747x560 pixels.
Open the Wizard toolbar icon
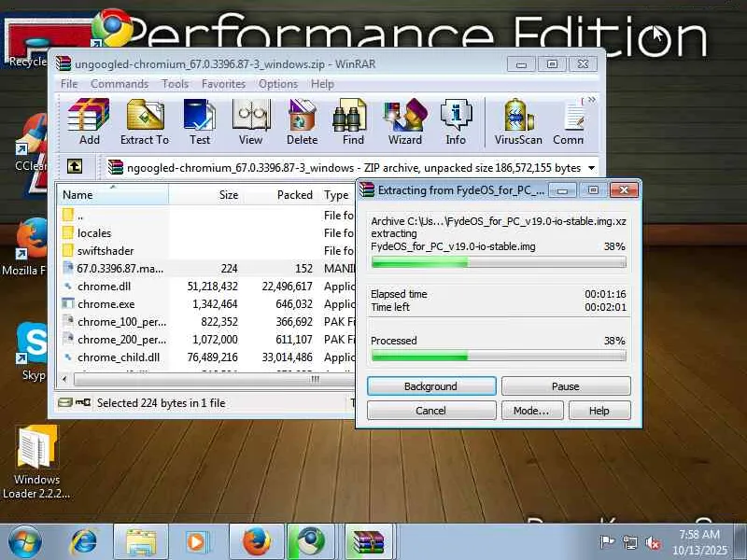coord(405,122)
